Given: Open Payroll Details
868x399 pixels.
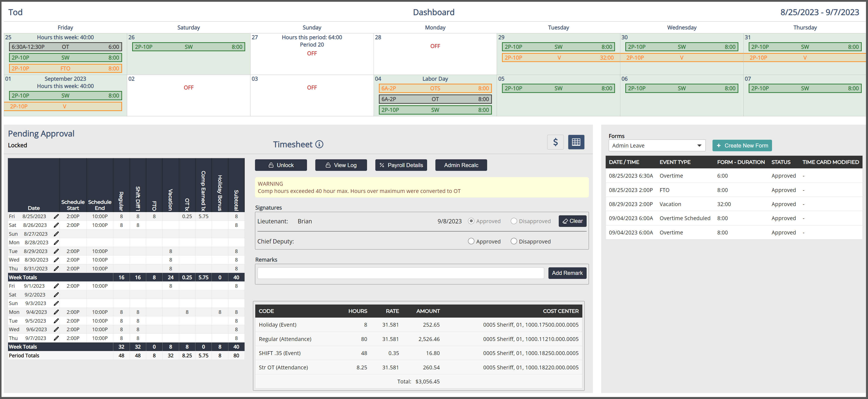Looking at the screenshot, I should pyautogui.click(x=401, y=165).
